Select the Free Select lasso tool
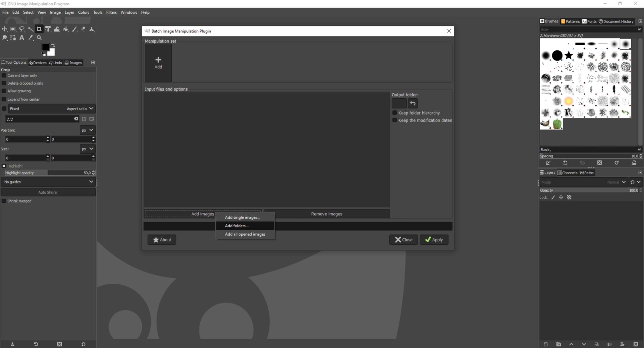The height and width of the screenshot is (348, 644). point(22,29)
